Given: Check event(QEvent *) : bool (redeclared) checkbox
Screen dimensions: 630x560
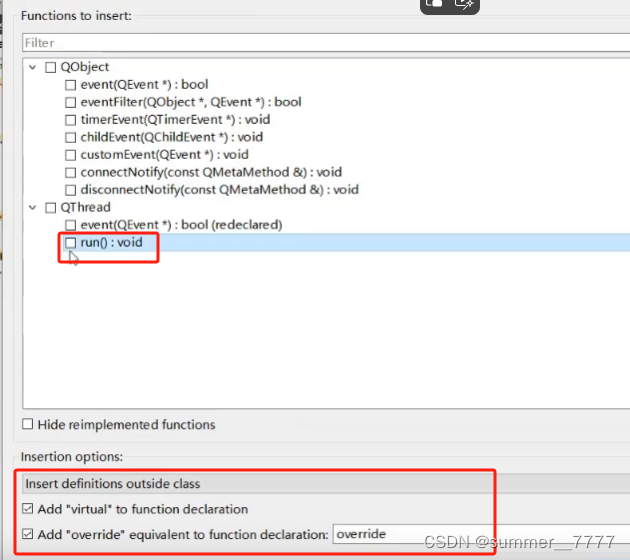Looking at the screenshot, I should point(71,225).
